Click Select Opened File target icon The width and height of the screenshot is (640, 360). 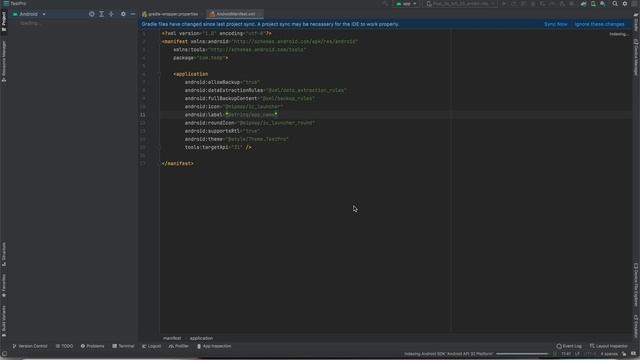(91, 14)
